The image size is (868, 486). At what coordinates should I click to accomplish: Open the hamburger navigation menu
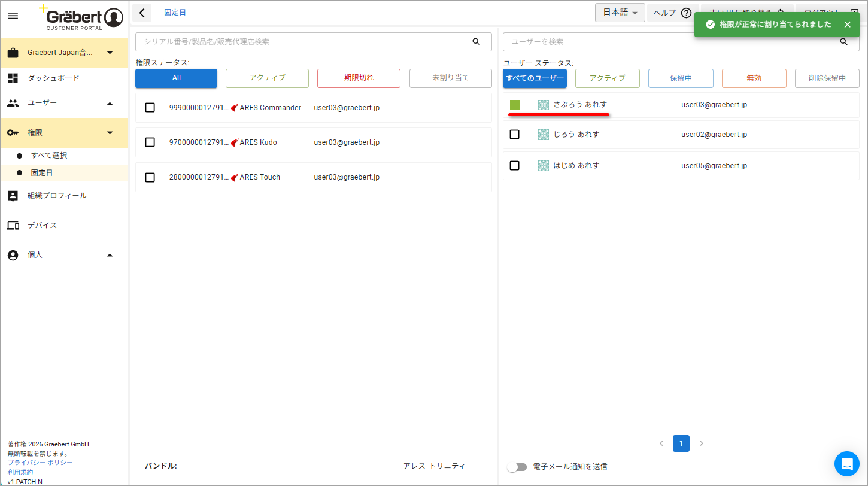[13, 16]
